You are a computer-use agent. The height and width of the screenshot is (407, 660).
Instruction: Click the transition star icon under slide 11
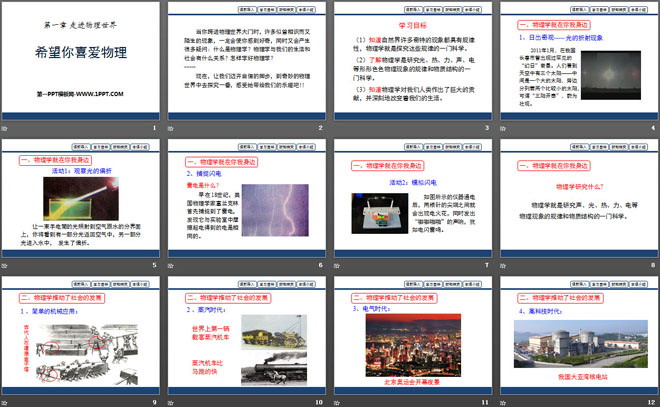point(336,402)
